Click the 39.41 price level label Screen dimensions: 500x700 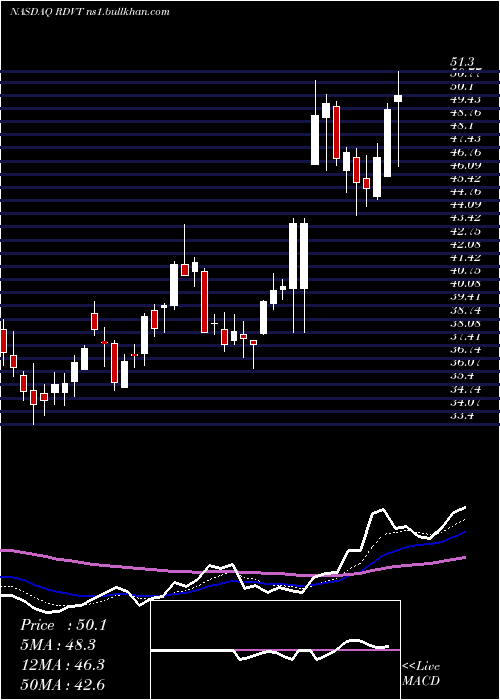465,296
